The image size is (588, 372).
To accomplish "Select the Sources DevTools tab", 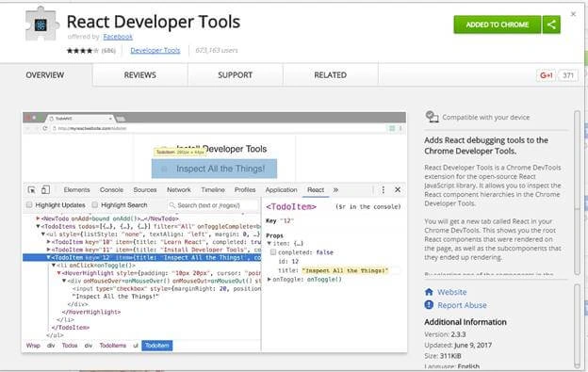I will pos(145,190).
